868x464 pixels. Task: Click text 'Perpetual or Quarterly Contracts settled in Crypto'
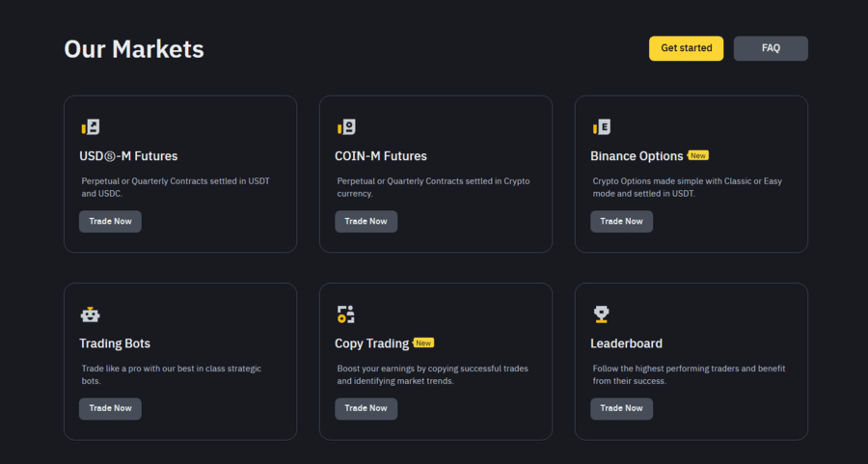tap(433, 181)
